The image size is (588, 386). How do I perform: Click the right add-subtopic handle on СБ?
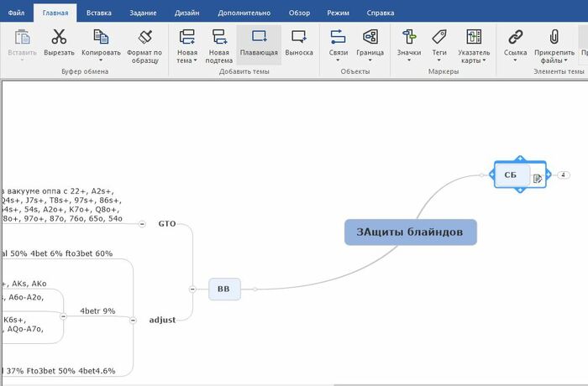tap(549, 175)
